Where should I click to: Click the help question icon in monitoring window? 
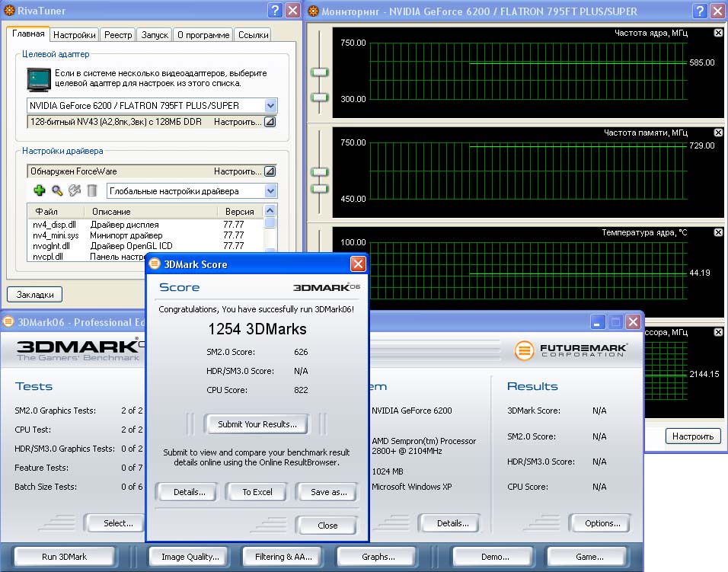point(700,11)
